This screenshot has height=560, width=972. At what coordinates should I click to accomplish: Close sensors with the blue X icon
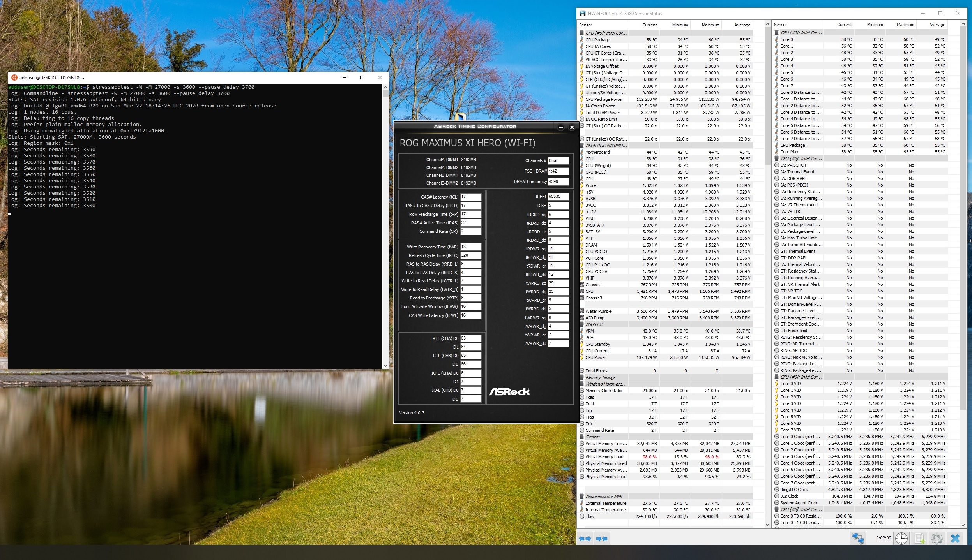point(955,539)
